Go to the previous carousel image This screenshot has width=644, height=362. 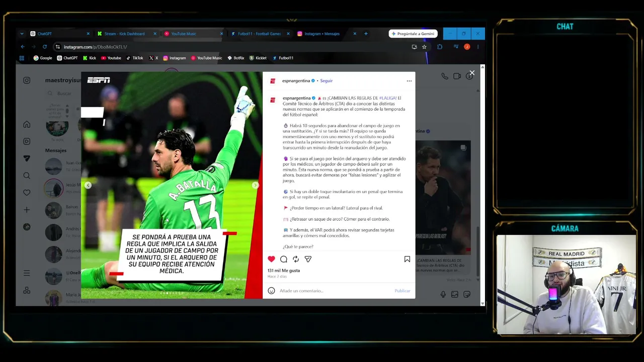click(x=88, y=186)
